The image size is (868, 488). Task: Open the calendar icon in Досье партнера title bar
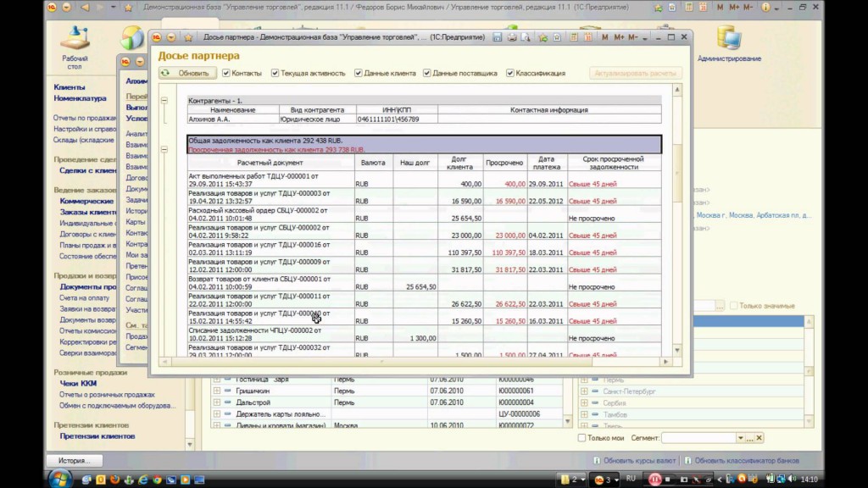click(x=588, y=37)
